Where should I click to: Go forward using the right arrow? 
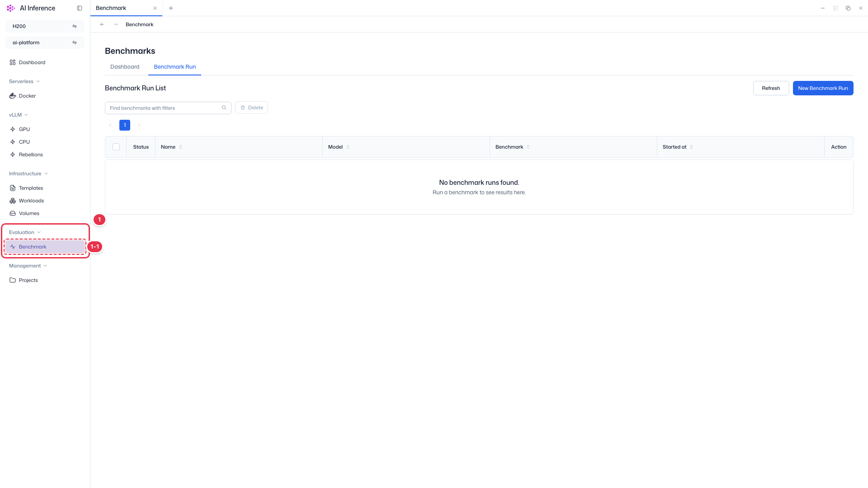click(116, 24)
